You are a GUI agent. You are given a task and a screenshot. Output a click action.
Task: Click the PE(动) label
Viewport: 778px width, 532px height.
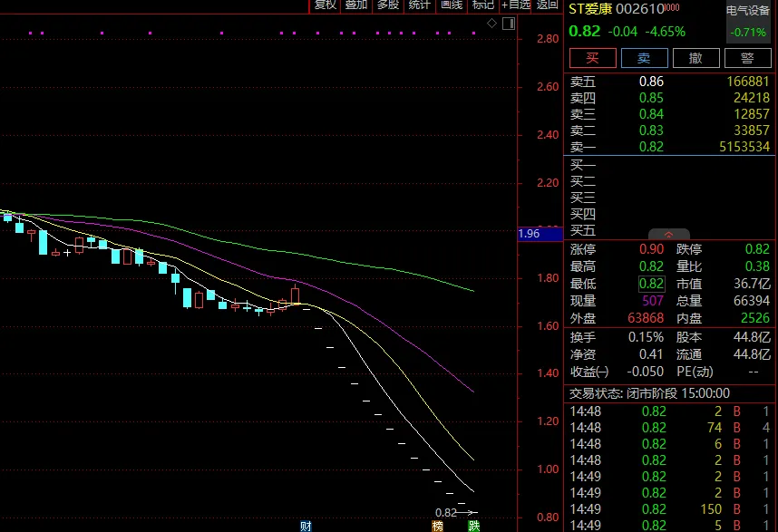695,372
